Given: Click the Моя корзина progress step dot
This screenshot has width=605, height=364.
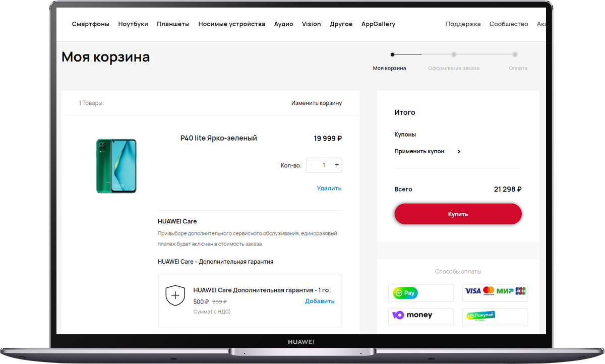Looking at the screenshot, I should click(393, 54).
